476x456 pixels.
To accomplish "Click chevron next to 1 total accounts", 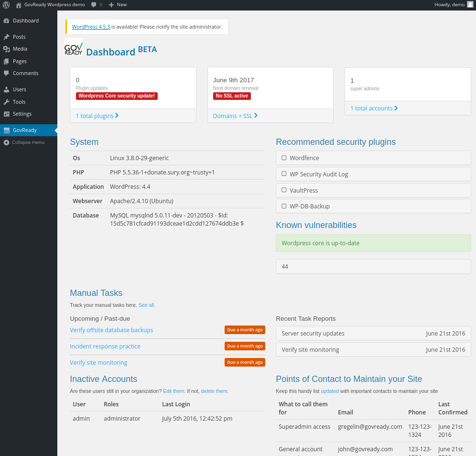I will coord(396,108).
